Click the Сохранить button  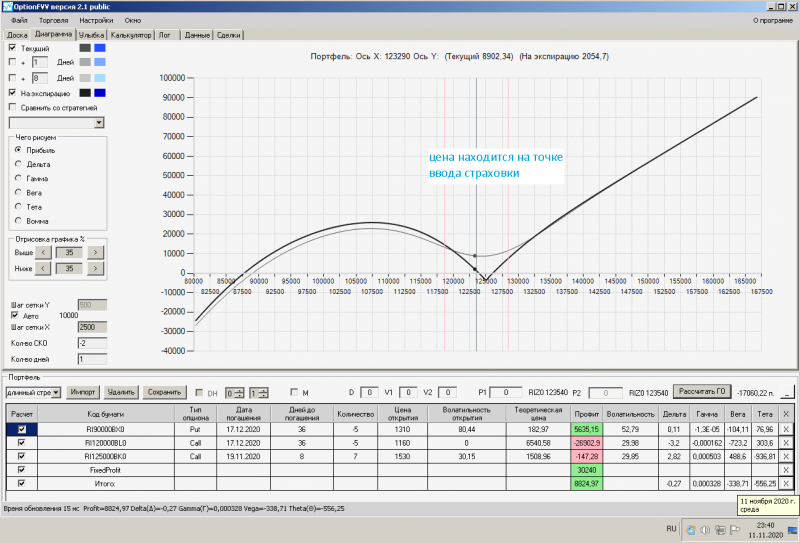coord(164,392)
